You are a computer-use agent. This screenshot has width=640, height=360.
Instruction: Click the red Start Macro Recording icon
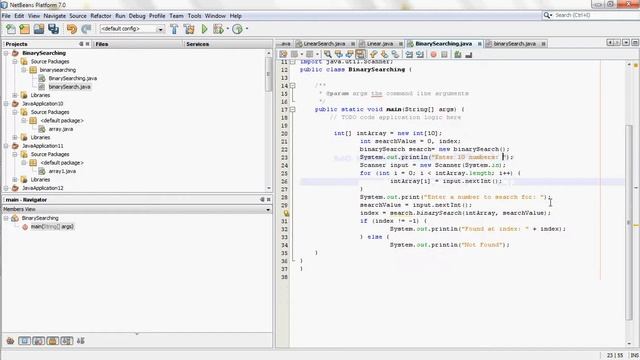pos(433,54)
